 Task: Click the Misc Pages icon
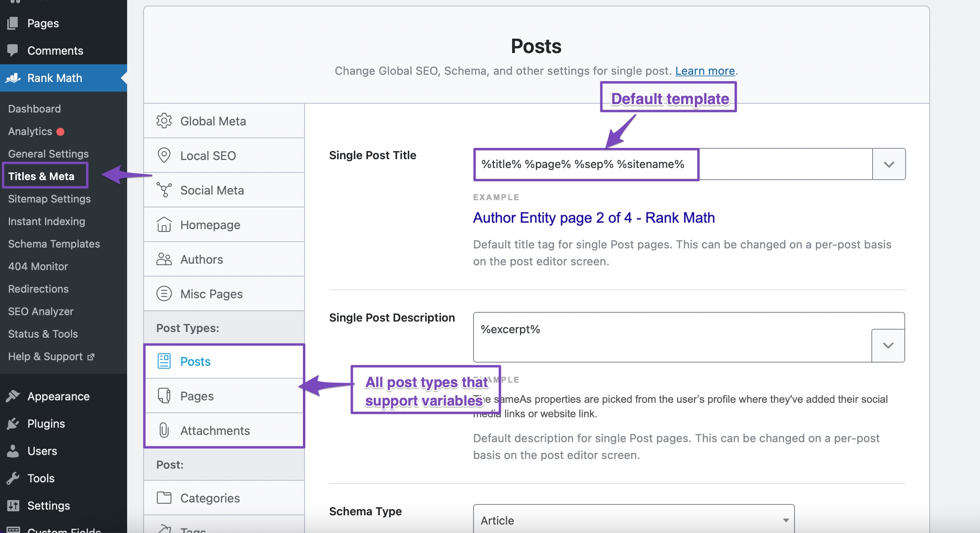pyautogui.click(x=163, y=294)
